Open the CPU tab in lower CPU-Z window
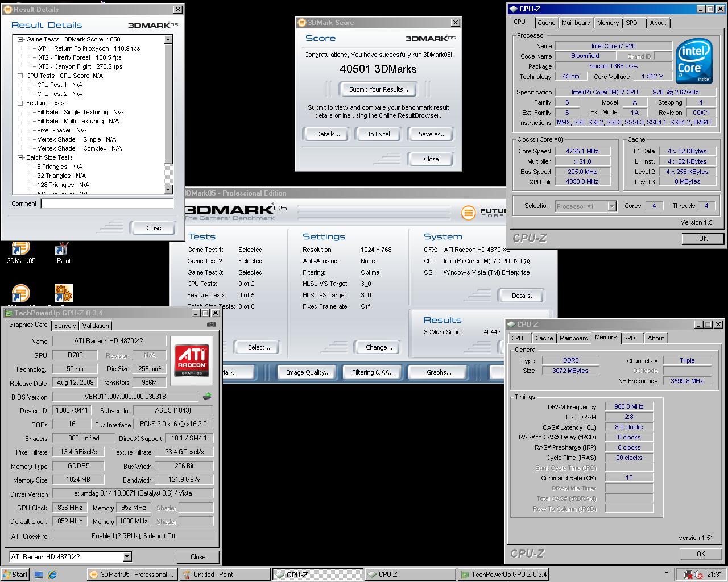Viewport: 728px width, 582px height. [518, 338]
